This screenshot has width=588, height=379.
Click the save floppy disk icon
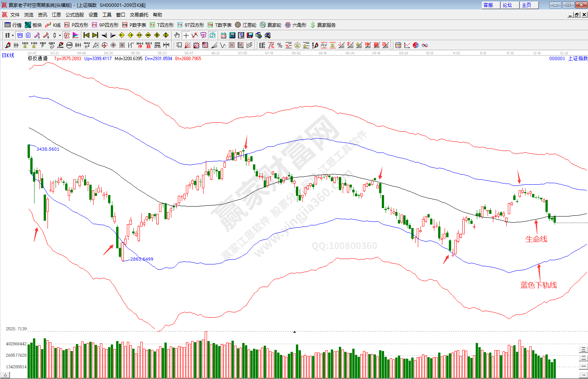pyautogui.click(x=250, y=35)
